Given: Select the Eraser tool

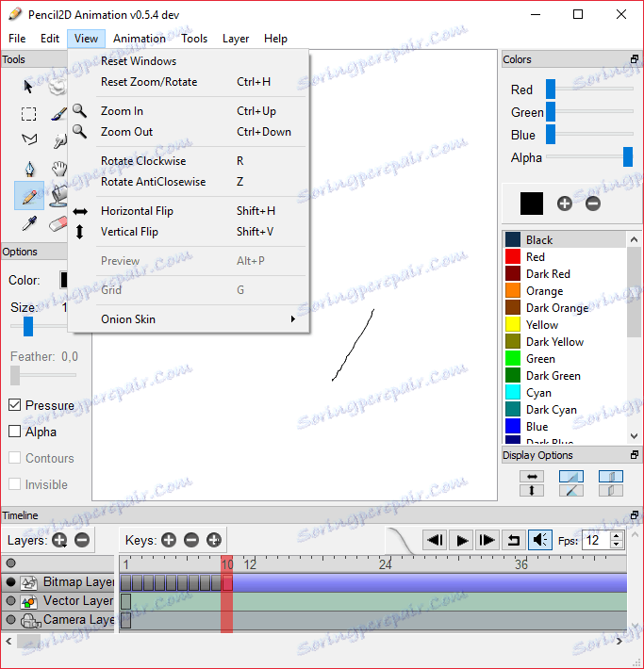Looking at the screenshot, I should pyautogui.click(x=58, y=223).
